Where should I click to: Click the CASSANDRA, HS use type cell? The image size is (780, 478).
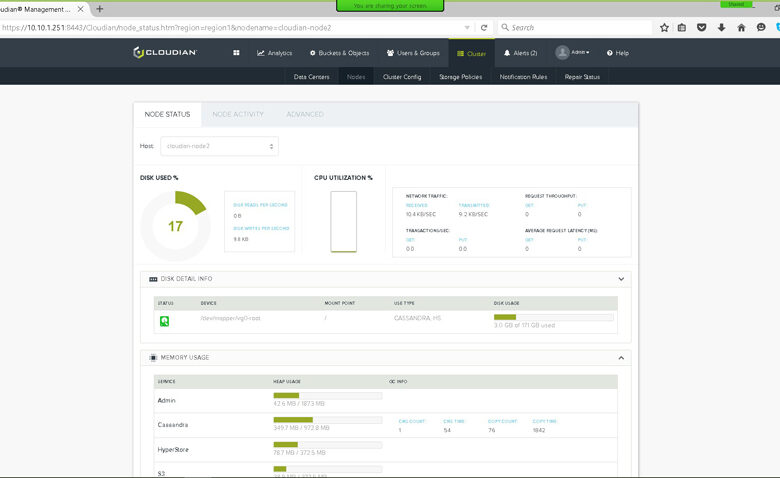pos(417,318)
